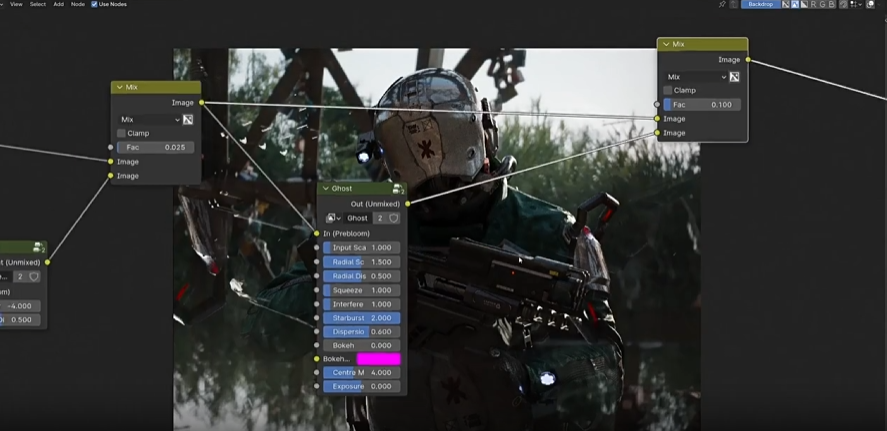Toggle Include Alpha icon on right Mix node

click(x=734, y=77)
